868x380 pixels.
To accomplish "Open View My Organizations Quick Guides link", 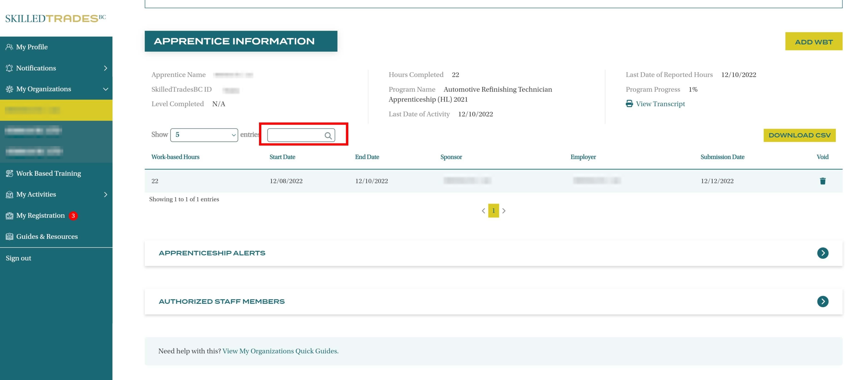I will [280, 351].
